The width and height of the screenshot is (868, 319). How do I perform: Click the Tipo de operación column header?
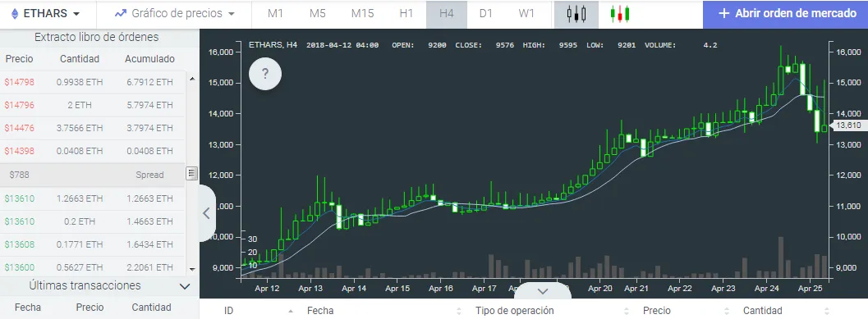pyautogui.click(x=514, y=311)
